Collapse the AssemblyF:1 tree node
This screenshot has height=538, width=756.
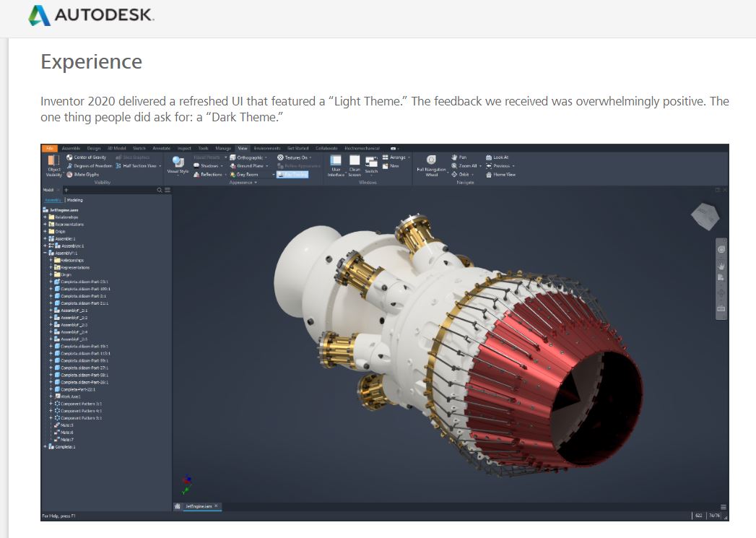tap(45, 251)
